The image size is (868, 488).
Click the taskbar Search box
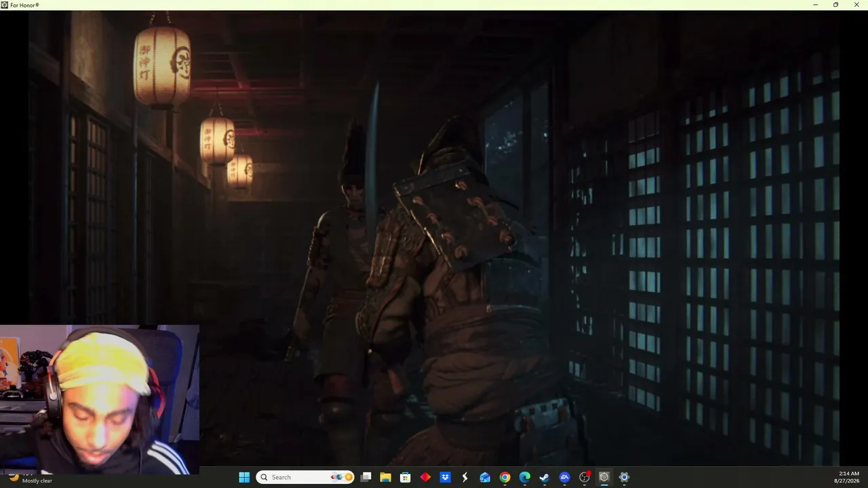click(305, 477)
